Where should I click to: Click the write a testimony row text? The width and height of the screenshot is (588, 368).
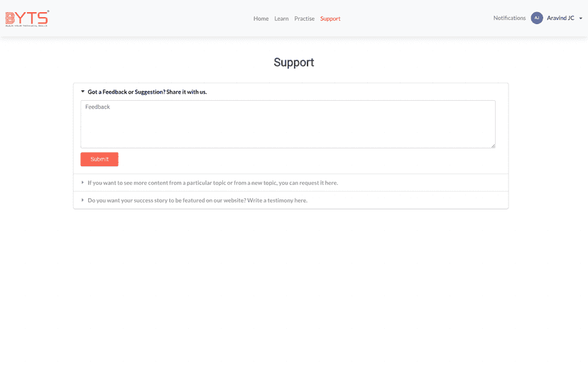pyautogui.click(x=197, y=200)
